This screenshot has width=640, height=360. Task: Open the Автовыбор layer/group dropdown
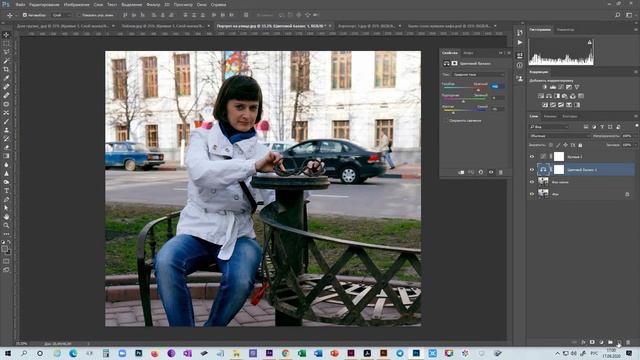62,15
